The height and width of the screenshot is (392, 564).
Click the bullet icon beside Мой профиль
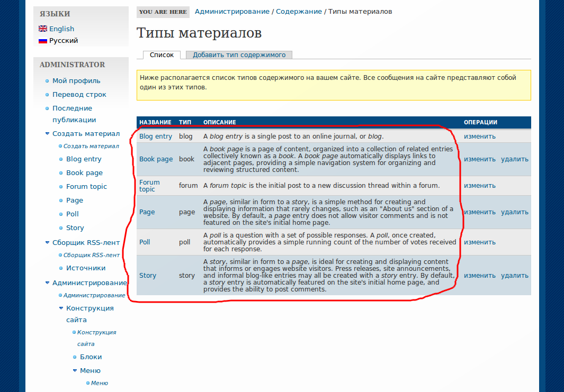(47, 80)
